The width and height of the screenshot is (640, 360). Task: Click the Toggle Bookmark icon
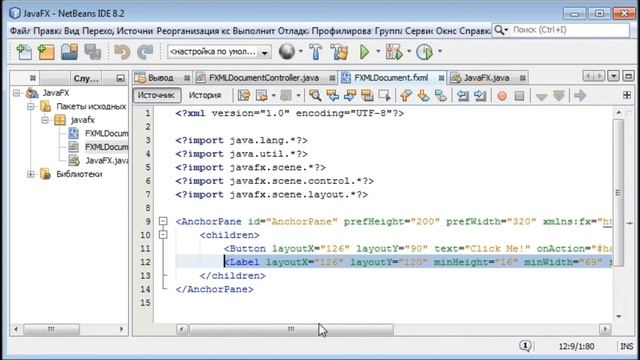coord(440,96)
